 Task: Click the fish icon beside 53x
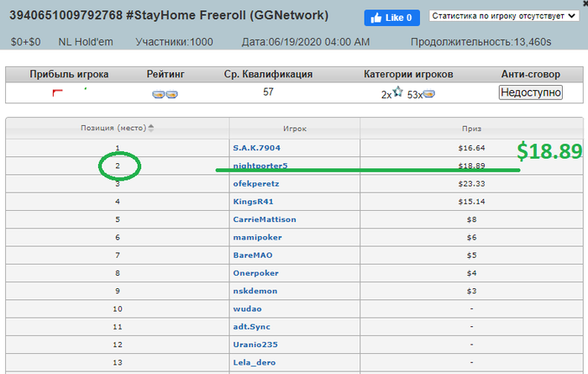(x=429, y=94)
